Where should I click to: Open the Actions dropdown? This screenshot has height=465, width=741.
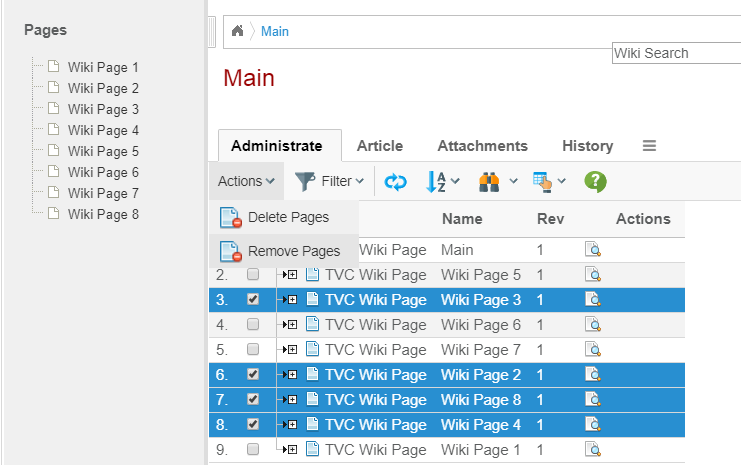(x=246, y=181)
